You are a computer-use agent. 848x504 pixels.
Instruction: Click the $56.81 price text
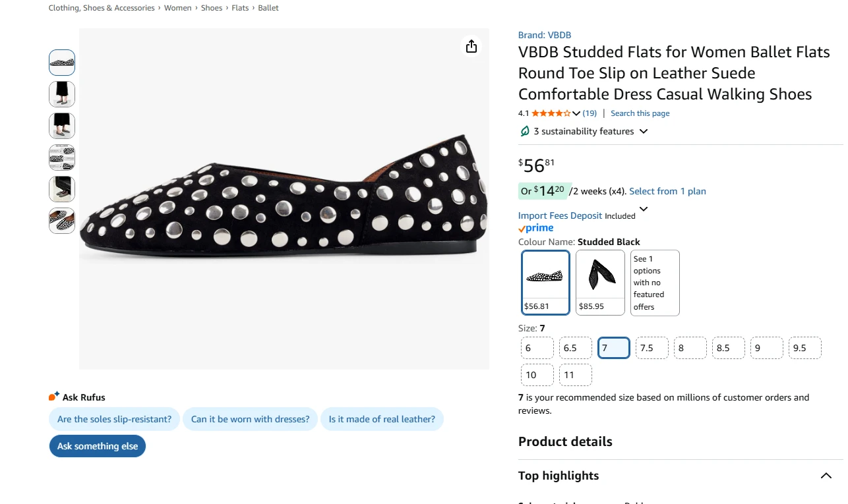point(537,165)
